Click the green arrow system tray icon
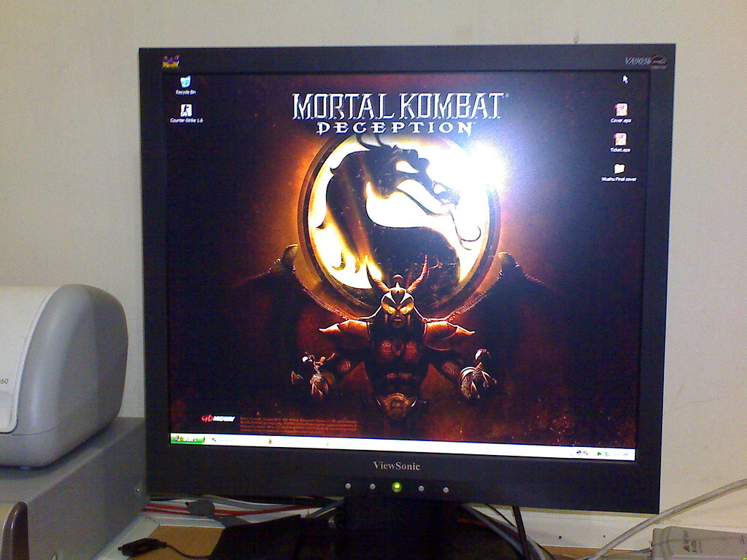This screenshot has width=747, height=560. (599, 454)
